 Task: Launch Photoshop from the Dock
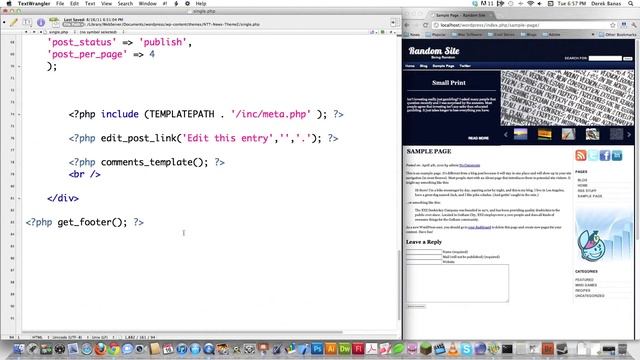[x=317, y=349]
